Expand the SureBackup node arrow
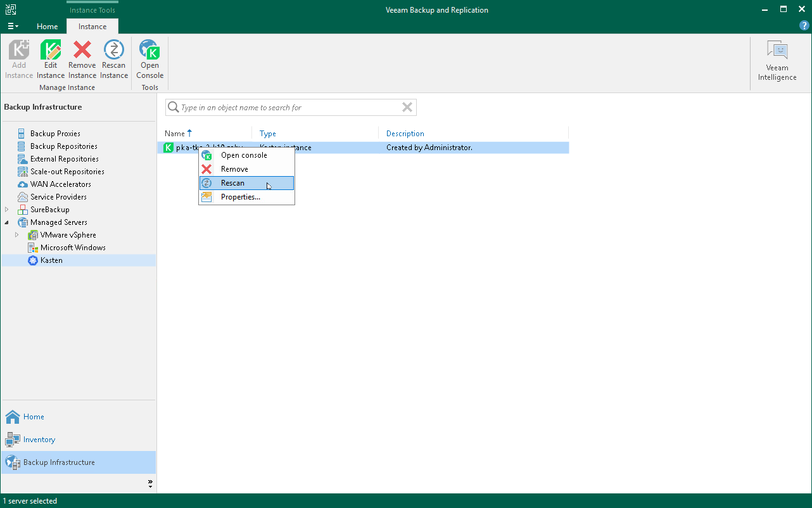 click(x=7, y=210)
